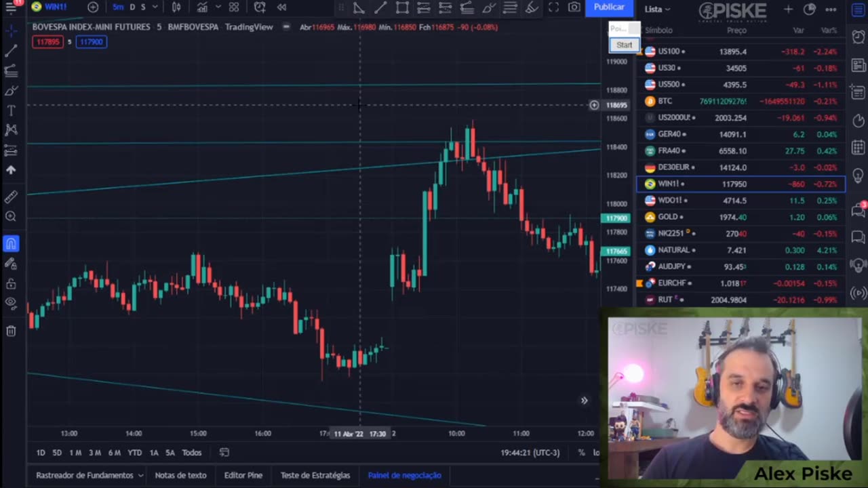Image resolution: width=868 pixels, height=488 pixels.
Task: Select the trend line tool in the left sidebar
Action: (x=11, y=52)
